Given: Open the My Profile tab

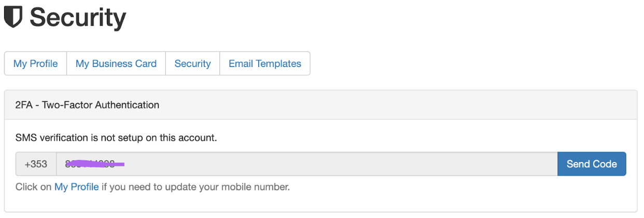Looking at the screenshot, I should click(x=35, y=64).
